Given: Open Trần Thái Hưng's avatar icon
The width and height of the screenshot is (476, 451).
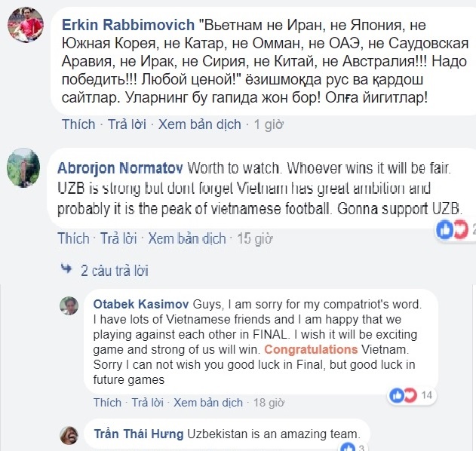Looking at the screenshot, I should tap(69, 435).
